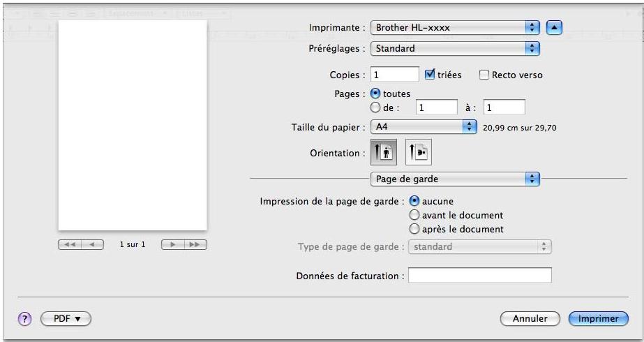Go to last preview page
The width and height of the screenshot is (644, 342).
tap(195, 244)
